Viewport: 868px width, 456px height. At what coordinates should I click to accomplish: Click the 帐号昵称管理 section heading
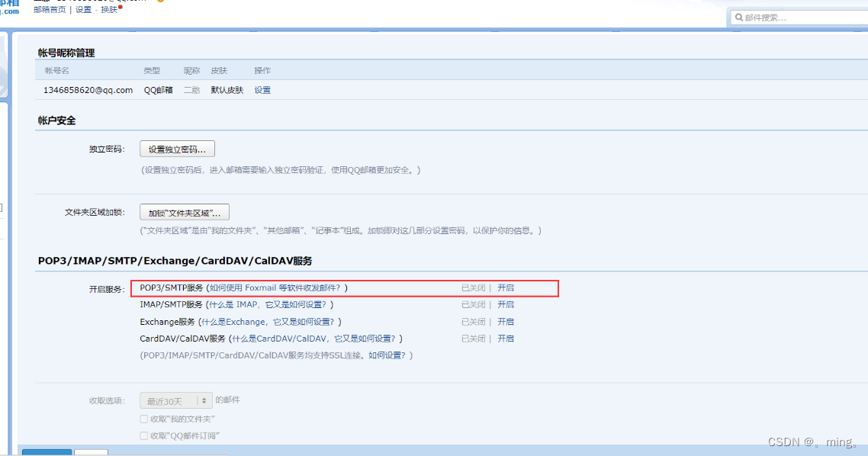click(x=66, y=53)
